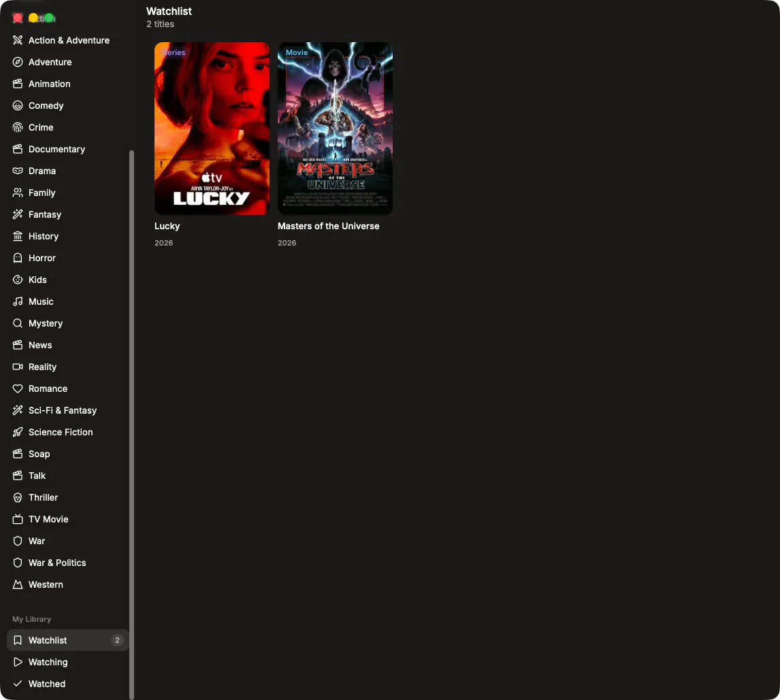Select the War & Politics genre

[68, 563]
